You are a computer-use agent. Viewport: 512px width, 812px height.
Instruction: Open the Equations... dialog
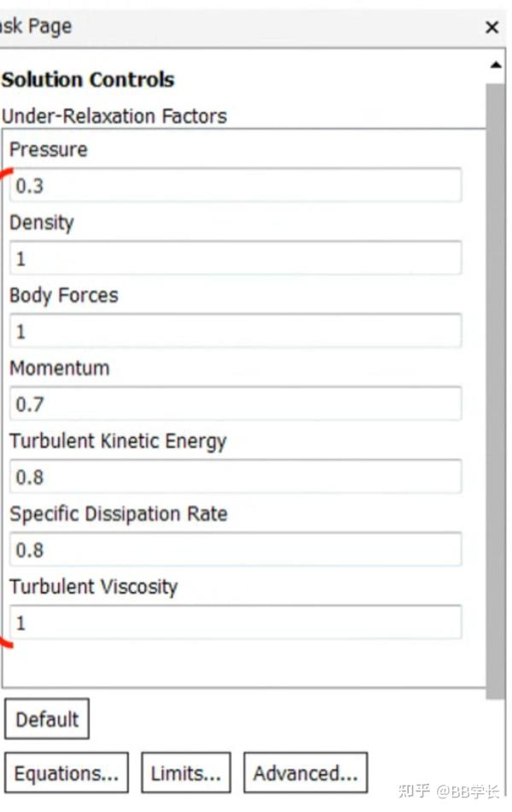tap(67, 774)
